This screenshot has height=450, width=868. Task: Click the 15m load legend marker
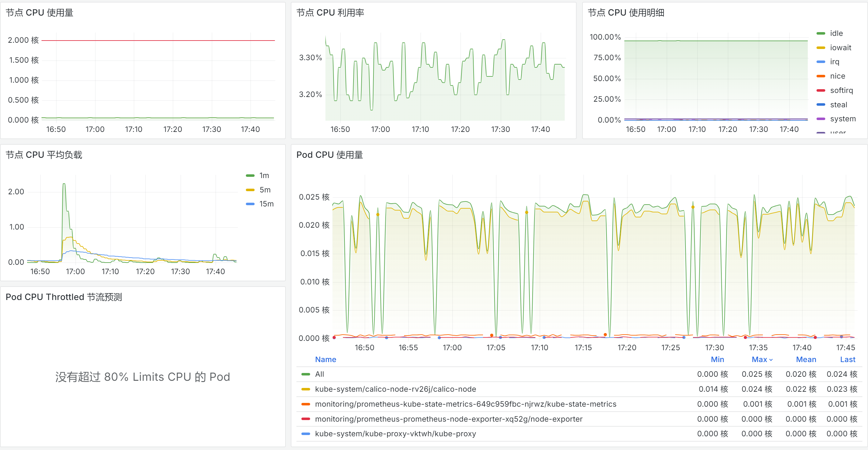(x=250, y=204)
